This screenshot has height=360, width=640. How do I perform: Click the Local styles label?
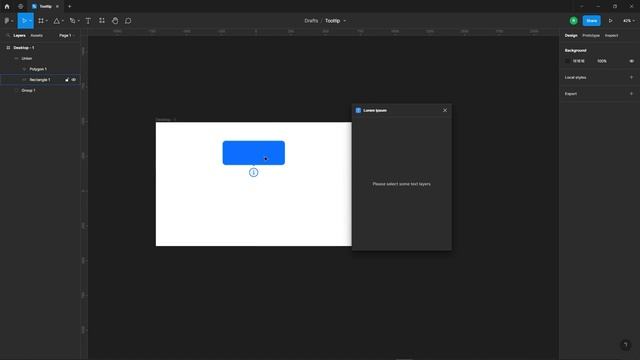pyautogui.click(x=575, y=77)
